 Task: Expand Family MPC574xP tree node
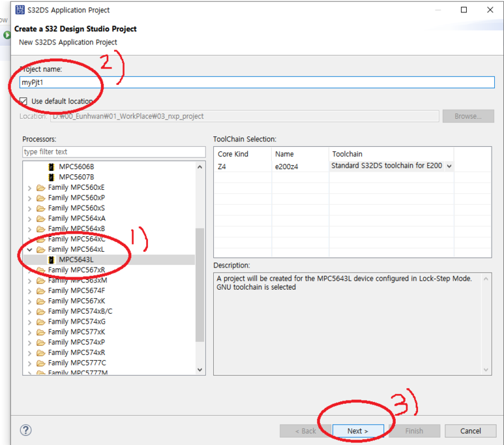coord(29,343)
